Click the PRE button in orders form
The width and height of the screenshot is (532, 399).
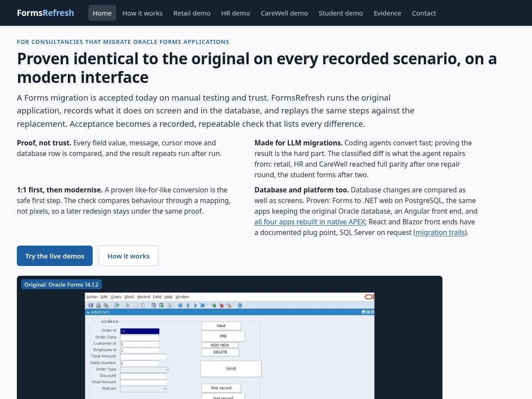(223, 336)
